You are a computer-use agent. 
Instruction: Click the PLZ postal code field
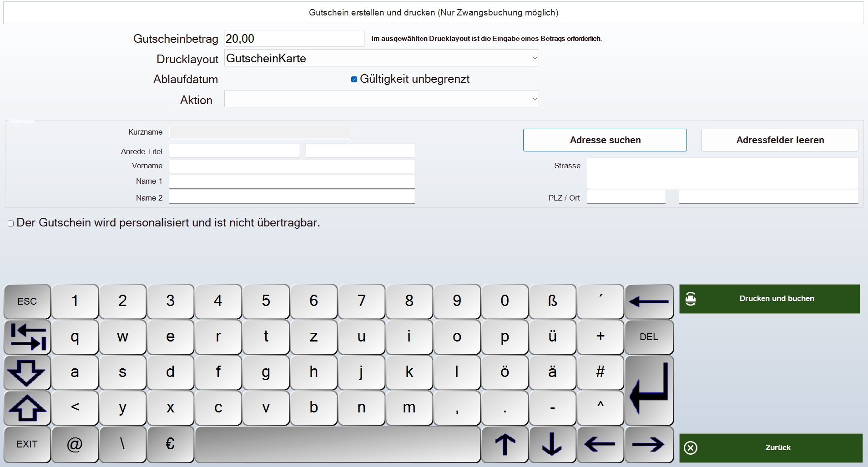coord(626,197)
